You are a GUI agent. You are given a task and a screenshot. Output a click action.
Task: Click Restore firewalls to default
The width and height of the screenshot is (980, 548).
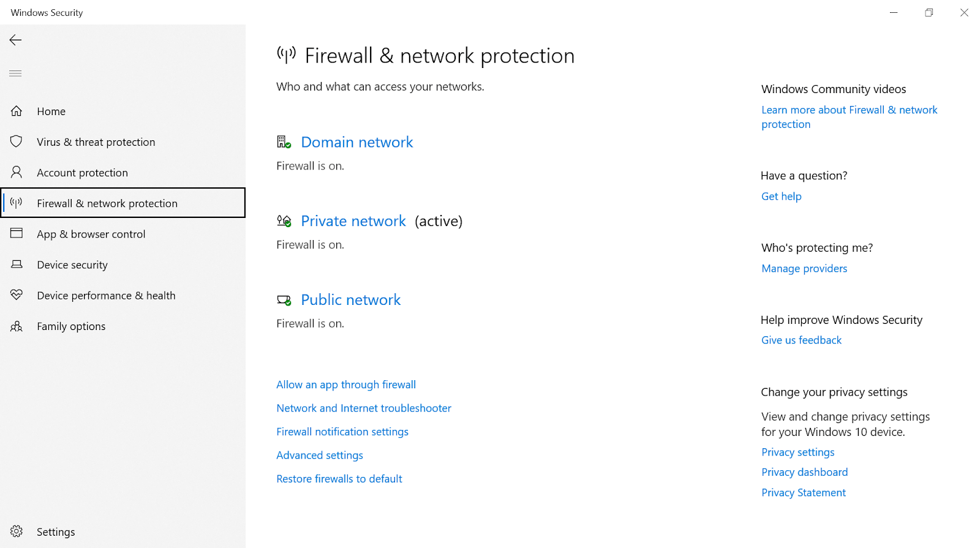pos(339,478)
